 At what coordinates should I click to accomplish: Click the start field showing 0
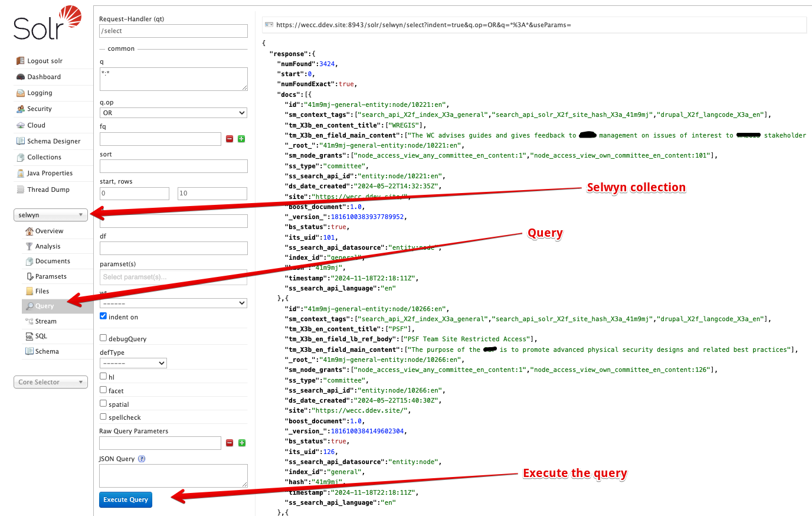pos(135,193)
